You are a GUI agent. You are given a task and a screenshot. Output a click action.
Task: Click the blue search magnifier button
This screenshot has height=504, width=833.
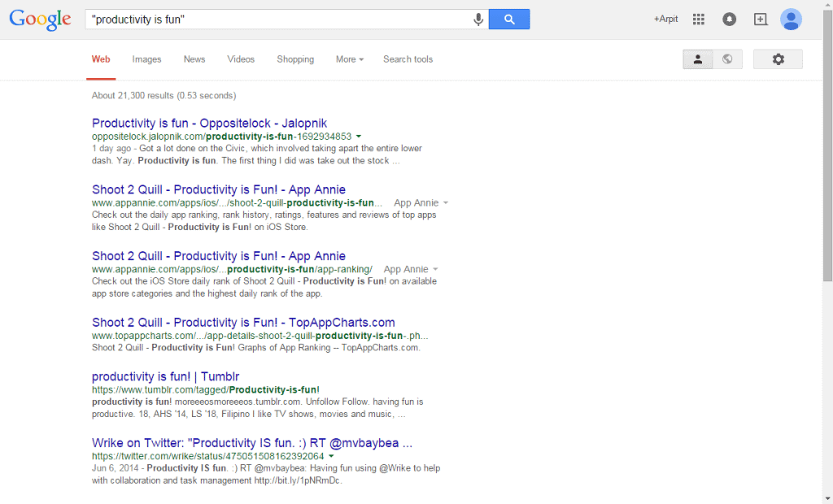coord(509,18)
